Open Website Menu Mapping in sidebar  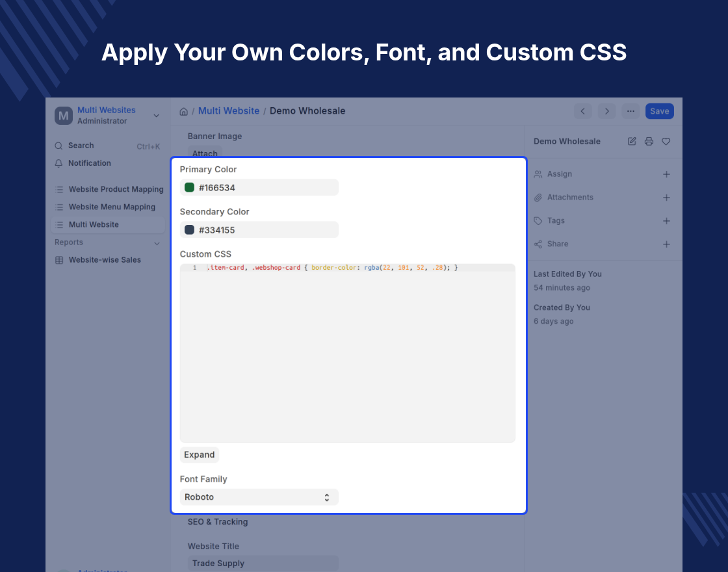coord(108,207)
